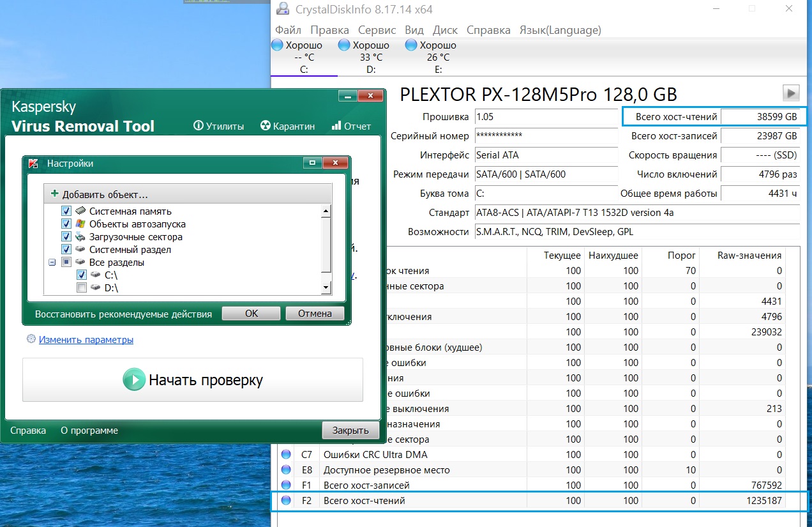812x527 pixels.
Task: Select the Системная память memory chip icon
Action: [x=80, y=211]
